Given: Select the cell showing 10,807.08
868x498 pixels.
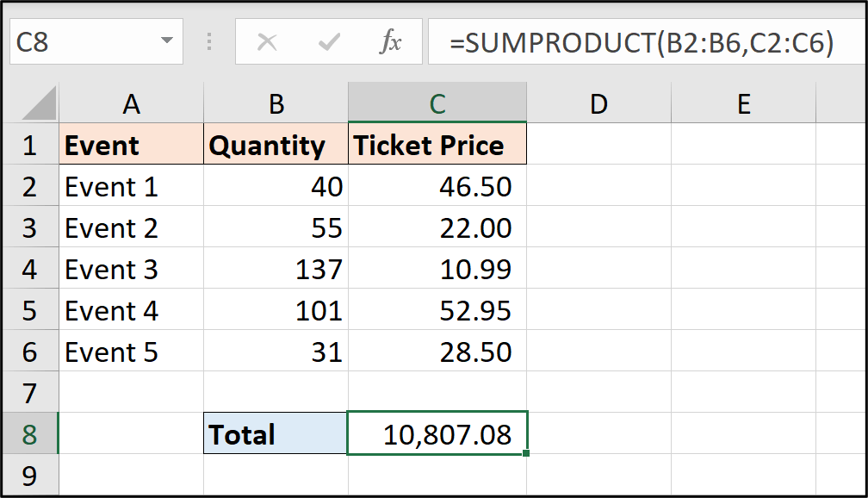Looking at the screenshot, I should (x=437, y=434).
